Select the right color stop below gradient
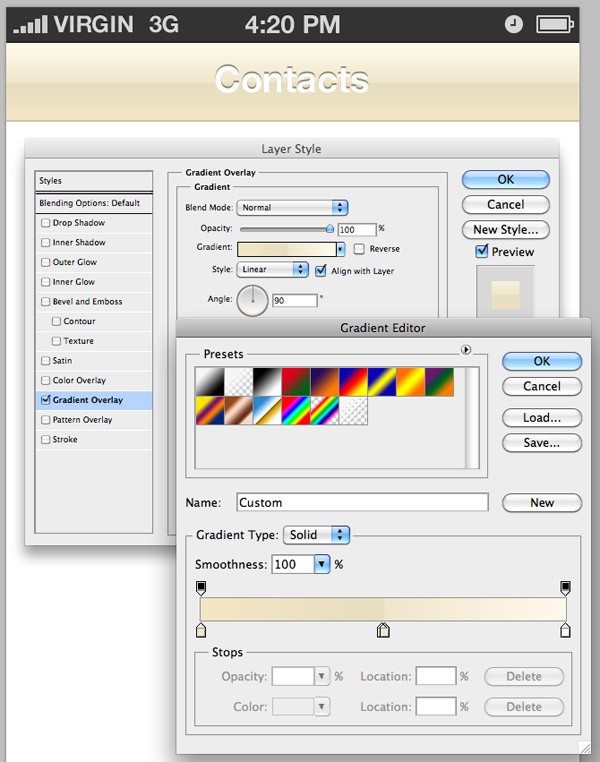 tap(565, 630)
